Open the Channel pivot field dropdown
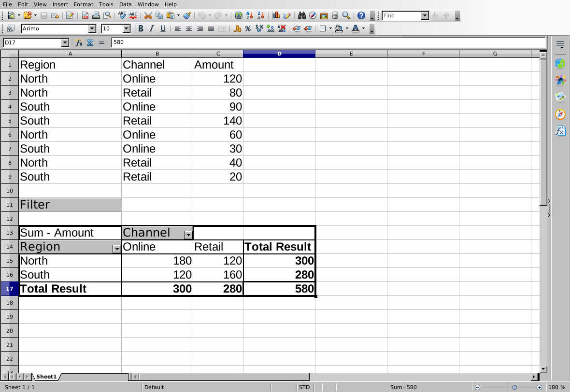Screen dimensions: 570x392 188,235
